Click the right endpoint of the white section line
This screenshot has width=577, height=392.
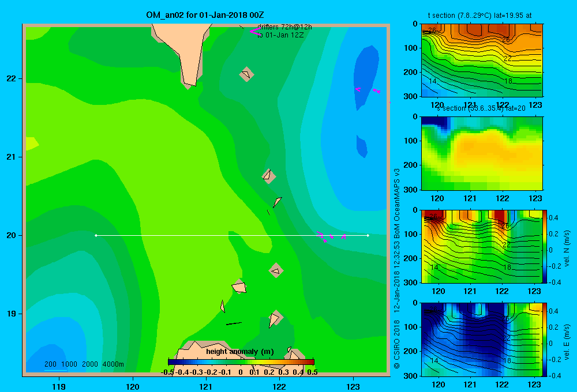[368, 235]
